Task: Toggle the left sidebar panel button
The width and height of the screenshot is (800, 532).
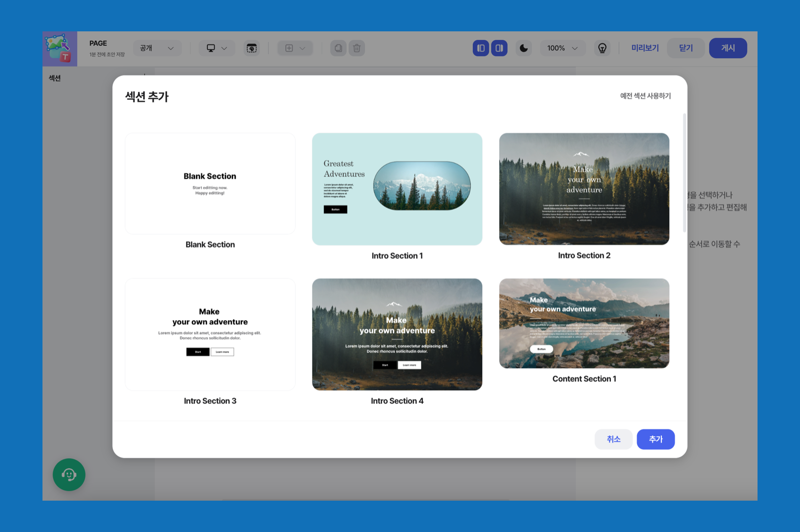Action: tap(481, 48)
